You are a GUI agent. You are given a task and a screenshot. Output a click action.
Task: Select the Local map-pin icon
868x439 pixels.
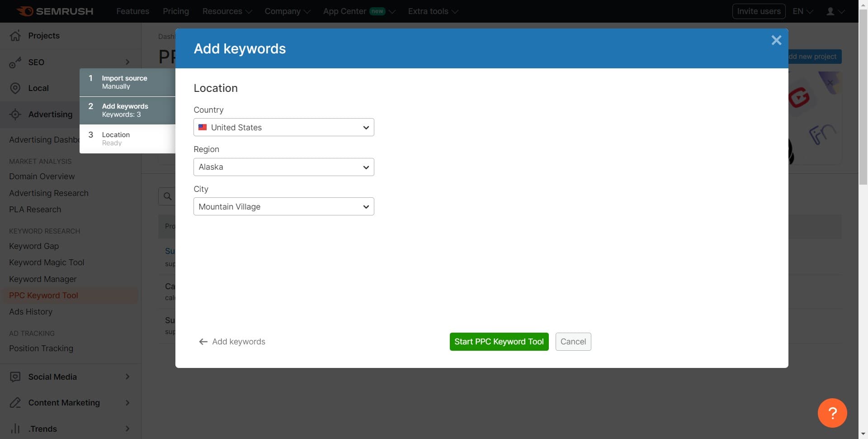coord(15,88)
